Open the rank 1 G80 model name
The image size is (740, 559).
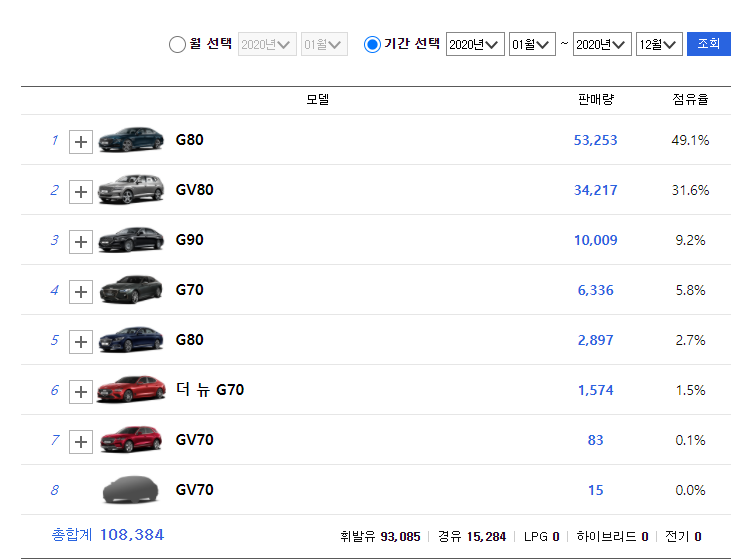[x=189, y=140]
